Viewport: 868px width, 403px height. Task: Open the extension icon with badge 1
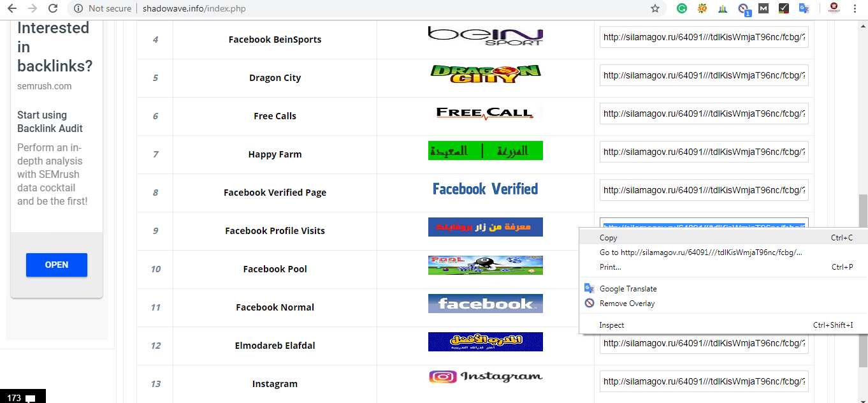(x=743, y=9)
